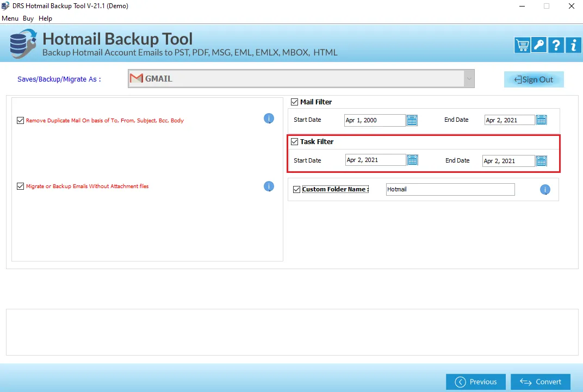
Task: Click the Sign Out button
Action: tap(534, 79)
